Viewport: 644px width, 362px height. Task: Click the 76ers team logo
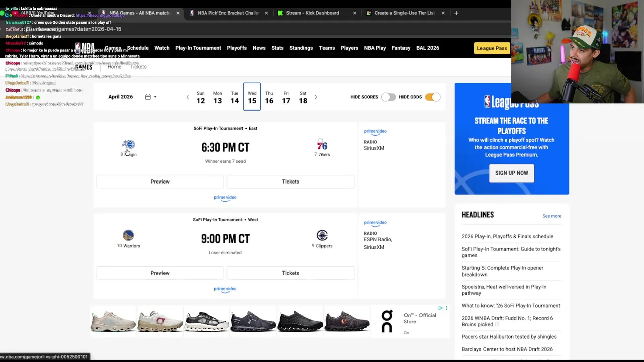pyautogui.click(x=322, y=145)
